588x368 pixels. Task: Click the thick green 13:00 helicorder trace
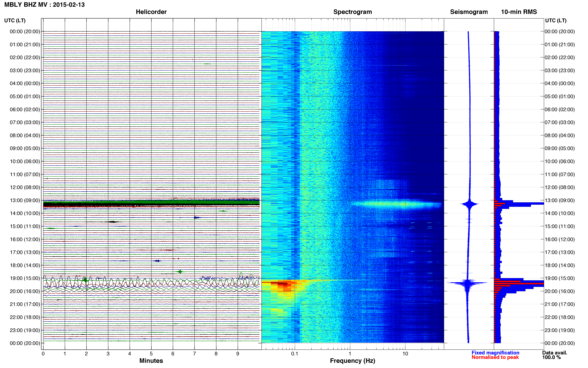[x=151, y=202]
